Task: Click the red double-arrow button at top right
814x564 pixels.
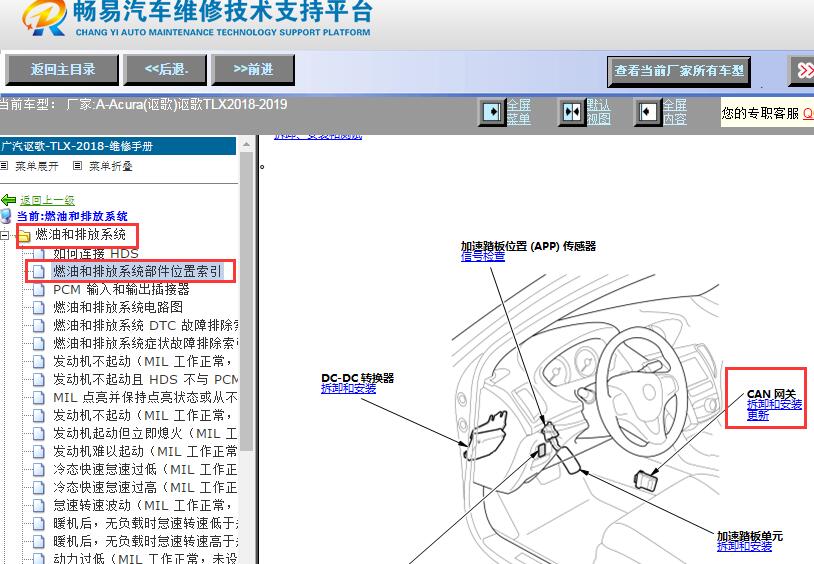Action: [802, 71]
